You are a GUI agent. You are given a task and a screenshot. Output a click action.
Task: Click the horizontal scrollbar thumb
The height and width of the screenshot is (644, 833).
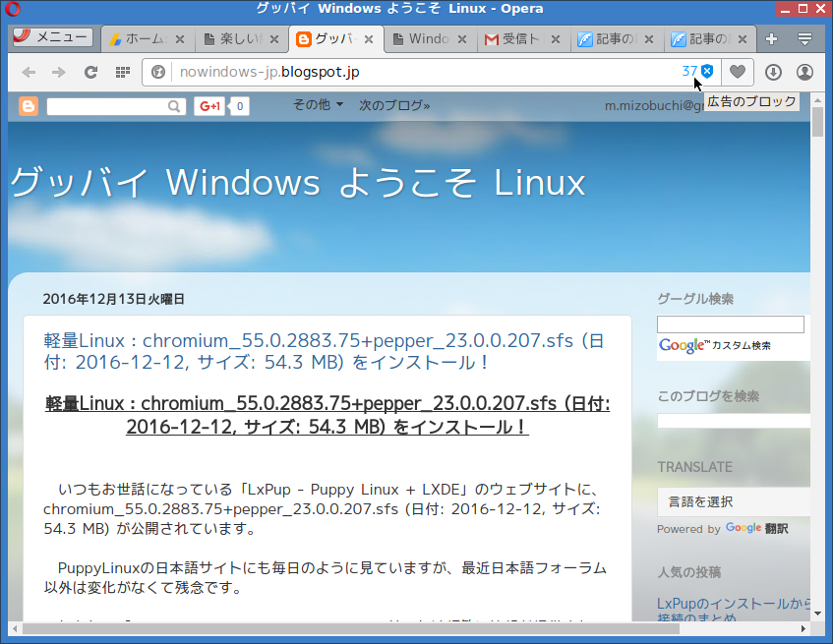[x=351, y=629]
